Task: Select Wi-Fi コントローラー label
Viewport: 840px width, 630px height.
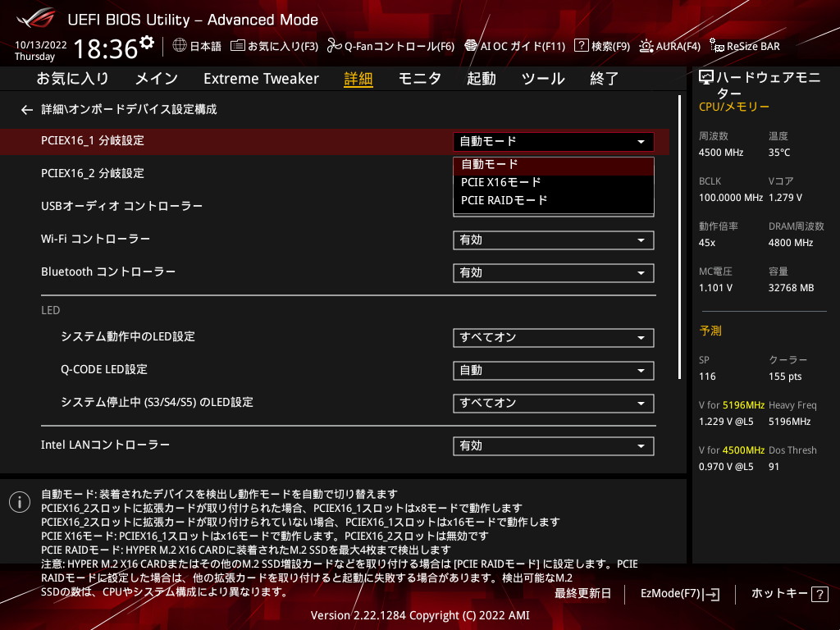Action: [95, 239]
